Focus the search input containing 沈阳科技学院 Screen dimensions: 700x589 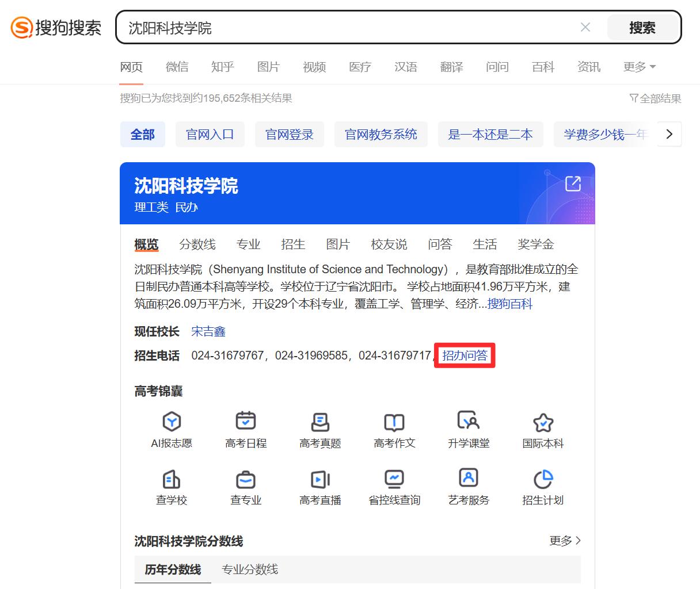pyautogui.click(x=351, y=28)
